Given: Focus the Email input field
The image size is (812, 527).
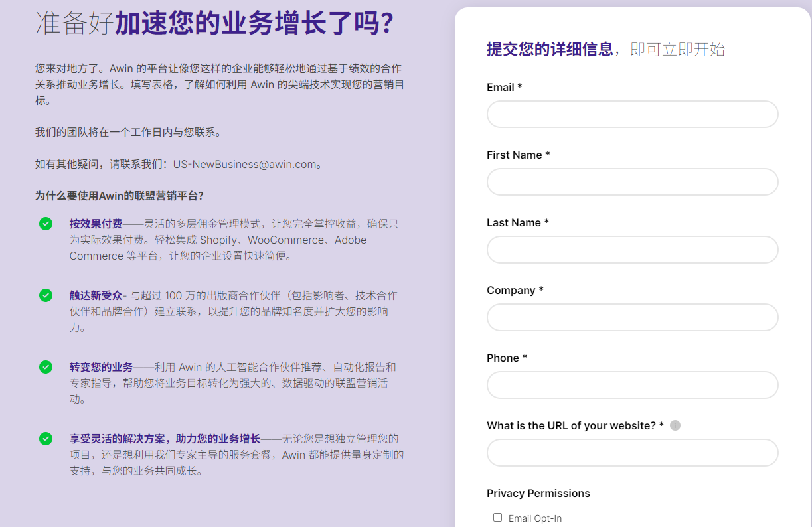Looking at the screenshot, I should coord(632,114).
